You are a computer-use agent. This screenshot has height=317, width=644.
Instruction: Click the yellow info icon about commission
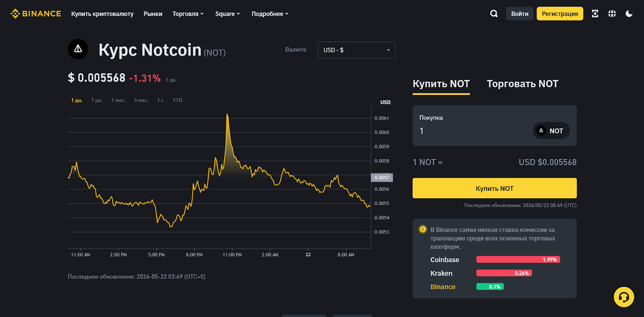[423, 229]
